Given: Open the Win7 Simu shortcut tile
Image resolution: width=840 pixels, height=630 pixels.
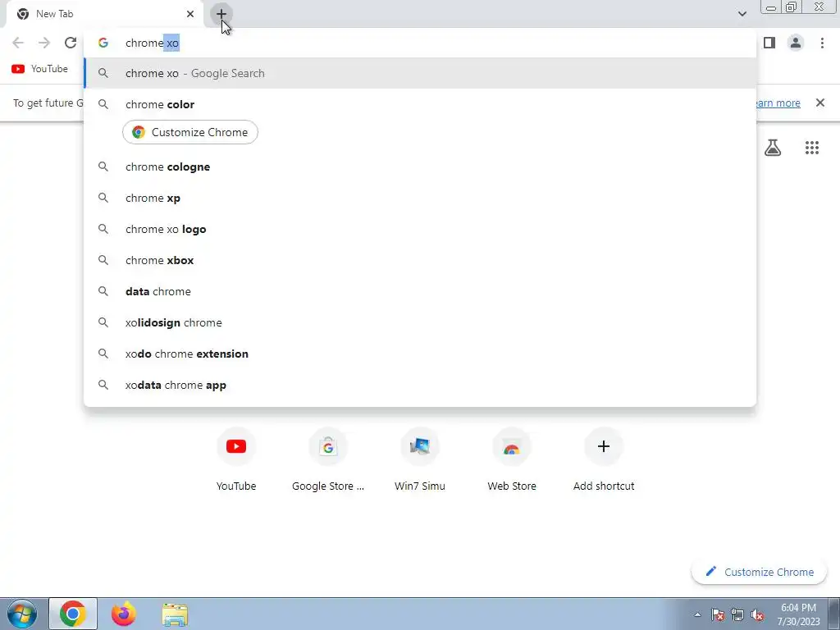Looking at the screenshot, I should coord(420,461).
